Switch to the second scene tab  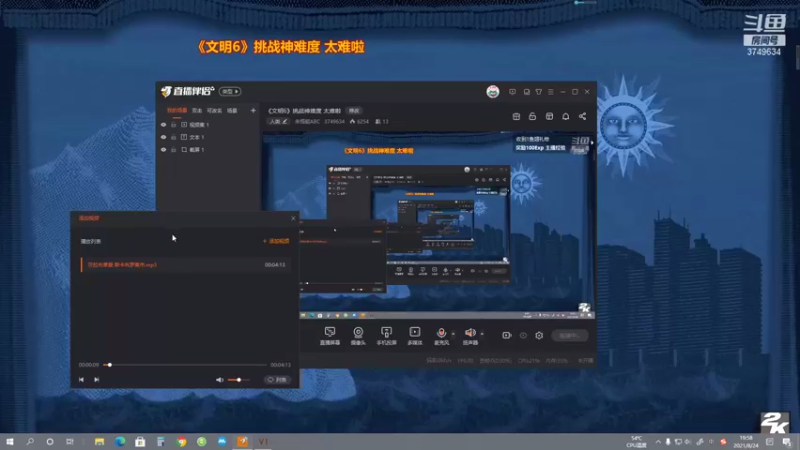coord(196,110)
